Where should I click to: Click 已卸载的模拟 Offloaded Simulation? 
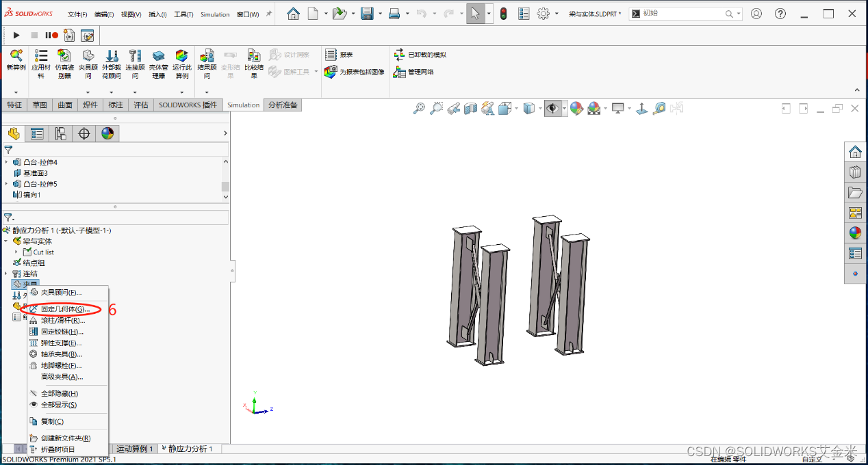click(x=420, y=55)
